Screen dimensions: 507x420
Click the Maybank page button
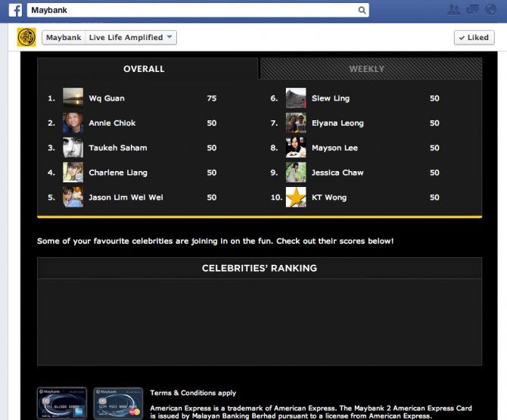click(x=64, y=38)
